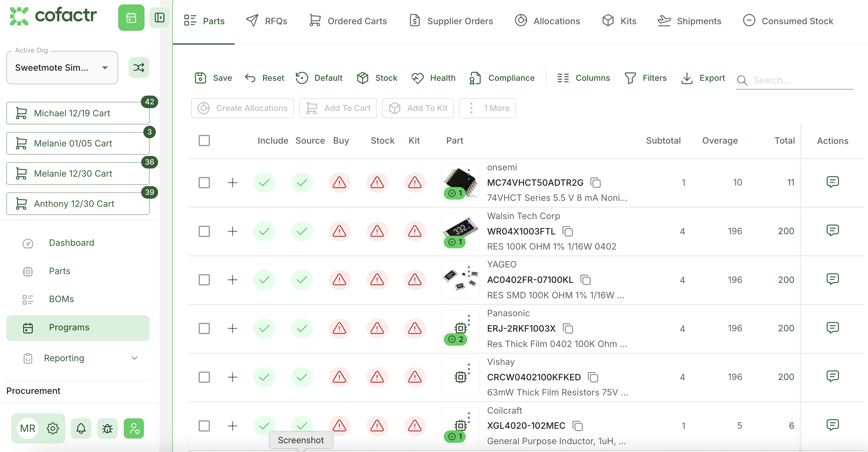Switch to the Shipments tab
868x452 pixels.
click(x=689, y=21)
